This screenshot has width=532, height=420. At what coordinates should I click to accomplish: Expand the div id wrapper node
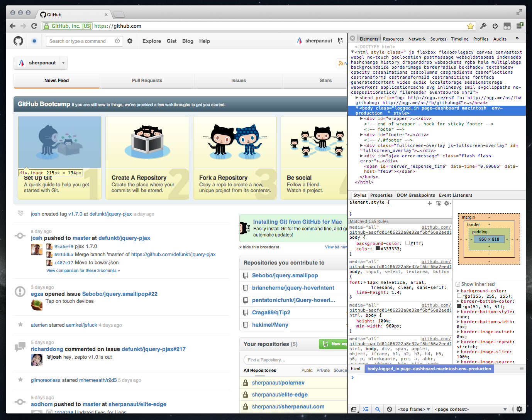pos(362,119)
